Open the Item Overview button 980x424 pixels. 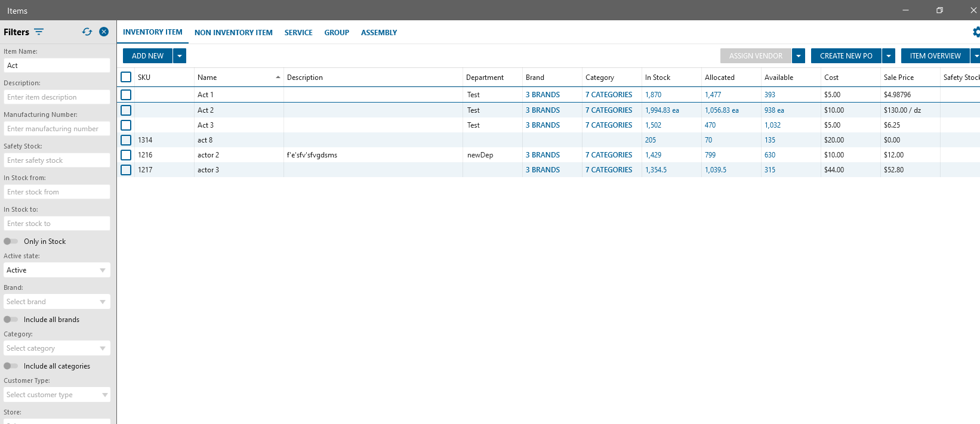935,56
